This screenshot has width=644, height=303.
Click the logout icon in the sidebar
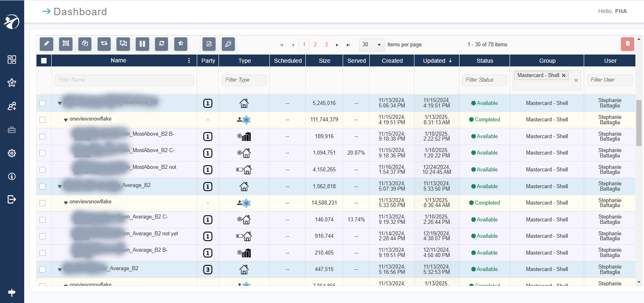tap(12, 199)
